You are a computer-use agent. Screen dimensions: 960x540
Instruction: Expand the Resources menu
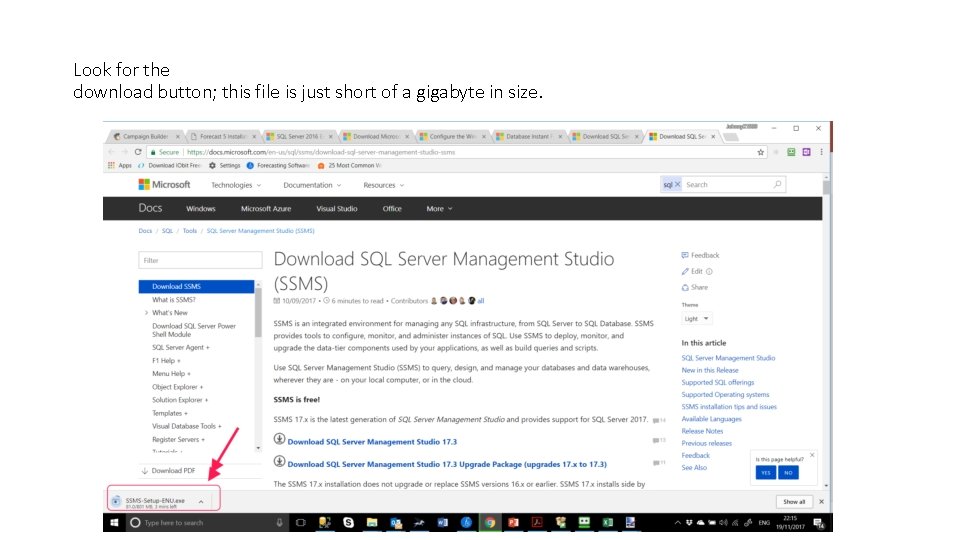tap(383, 185)
